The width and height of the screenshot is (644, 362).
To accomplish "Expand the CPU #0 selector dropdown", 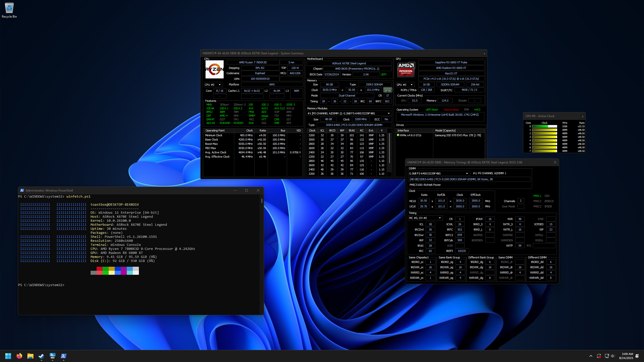I will (220, 85).
